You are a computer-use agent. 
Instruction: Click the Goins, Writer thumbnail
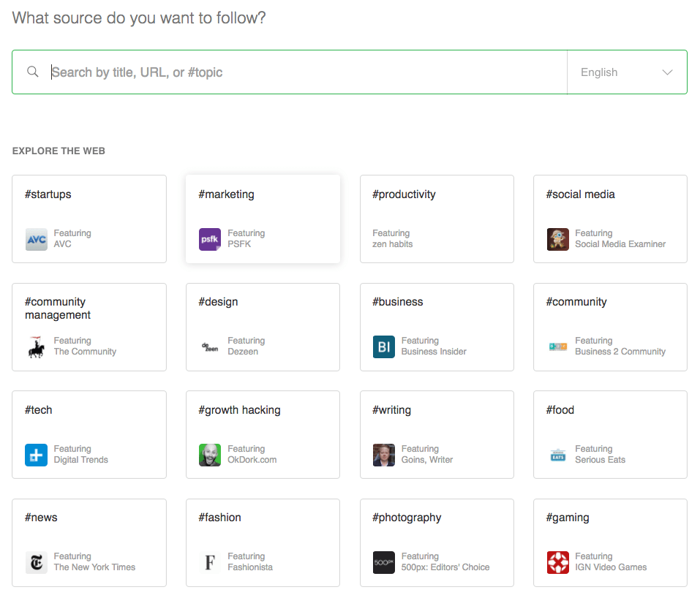point(383,455)
